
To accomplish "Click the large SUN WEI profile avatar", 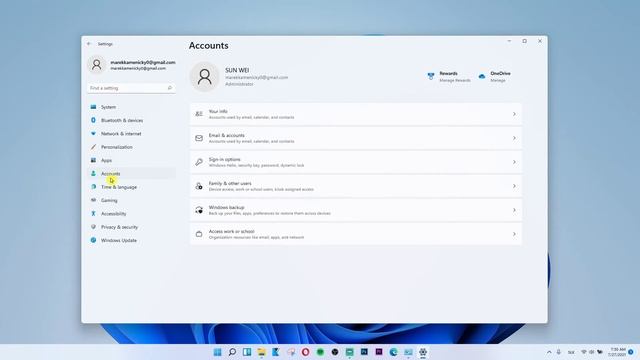I will click(204, 77).
